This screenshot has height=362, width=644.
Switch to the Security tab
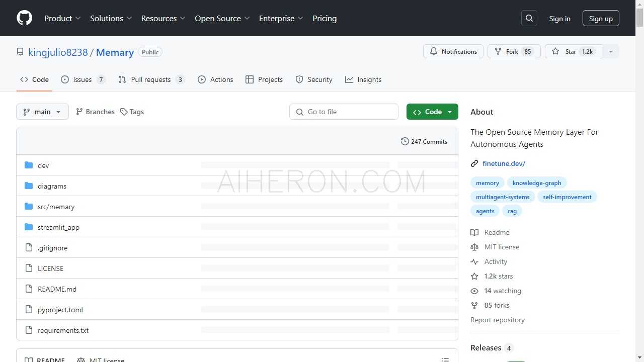314,79
